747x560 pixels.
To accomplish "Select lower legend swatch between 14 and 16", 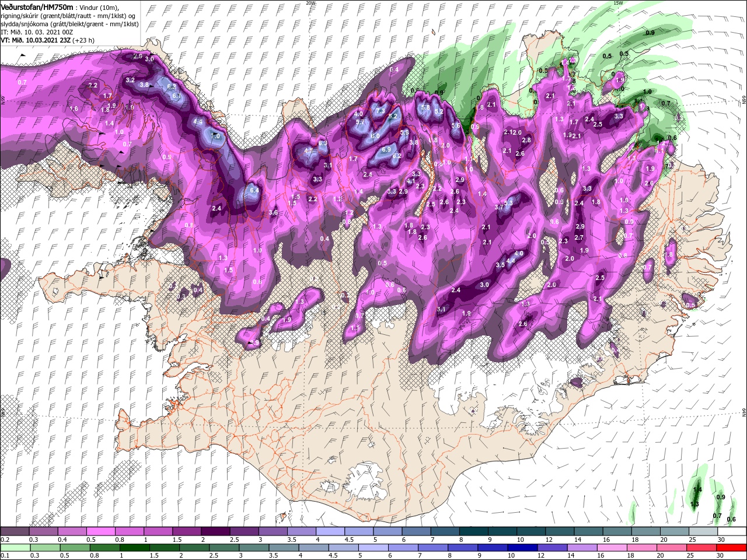I will tap(582, 547).
